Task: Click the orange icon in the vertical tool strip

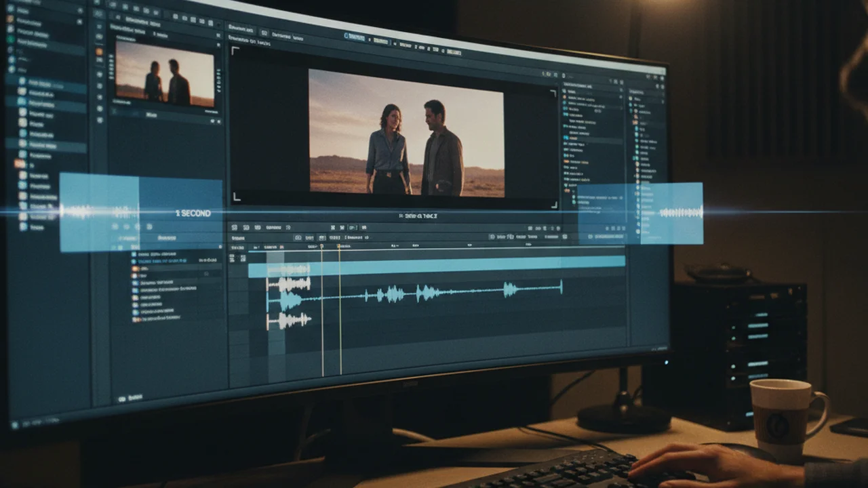Action: (x=100, y=52)
